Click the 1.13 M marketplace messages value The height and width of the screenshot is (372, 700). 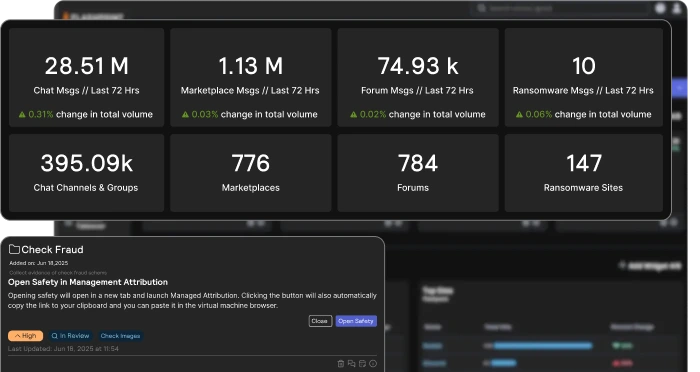pyautogui.click(x=250, y=66)
